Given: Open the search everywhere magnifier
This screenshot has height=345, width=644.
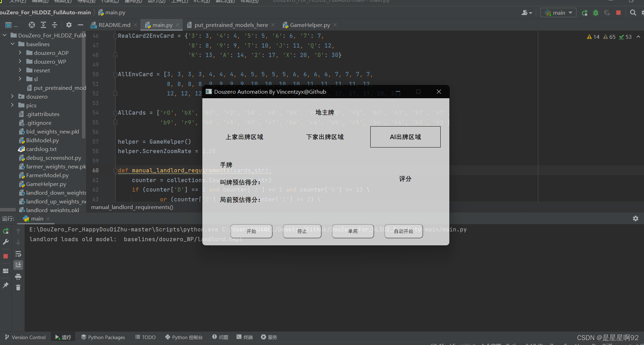Looking at the screenshot, I should click(x=633, y=13).
